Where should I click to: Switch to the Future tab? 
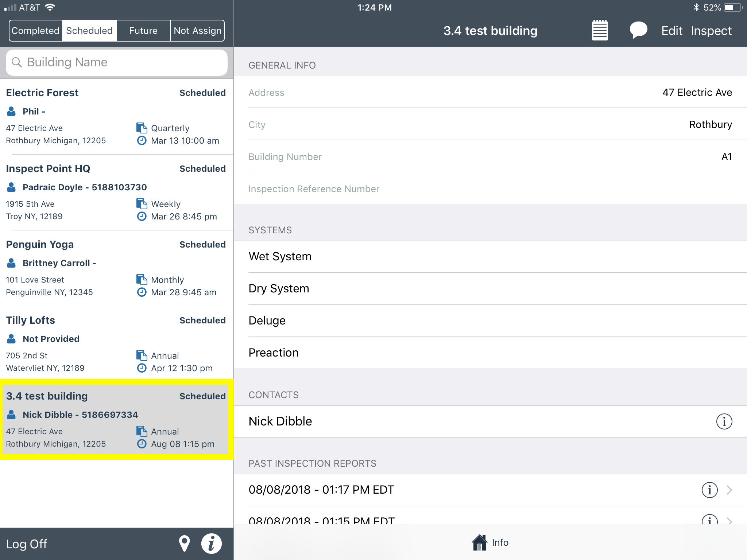pos(143,31)
